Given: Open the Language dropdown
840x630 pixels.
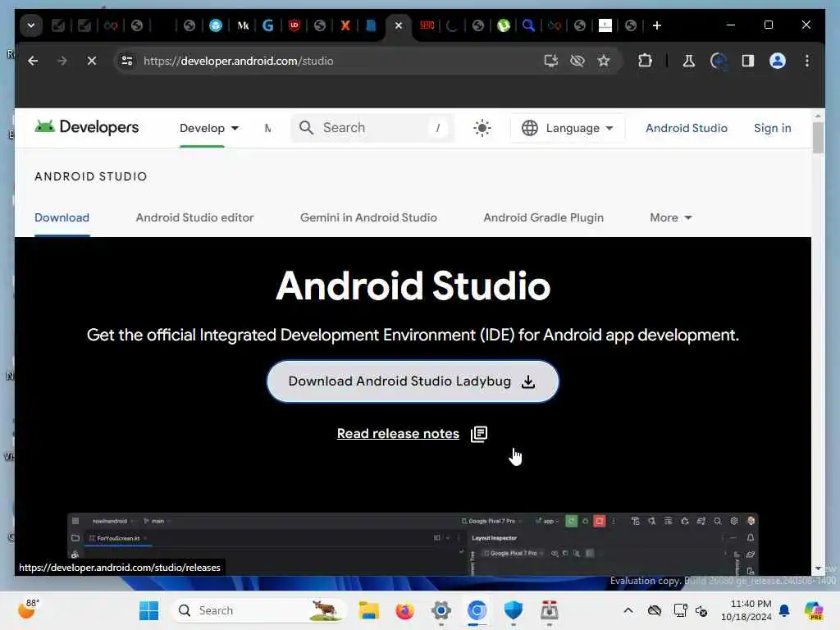Looking at the screenshot, I should point(568,128).
